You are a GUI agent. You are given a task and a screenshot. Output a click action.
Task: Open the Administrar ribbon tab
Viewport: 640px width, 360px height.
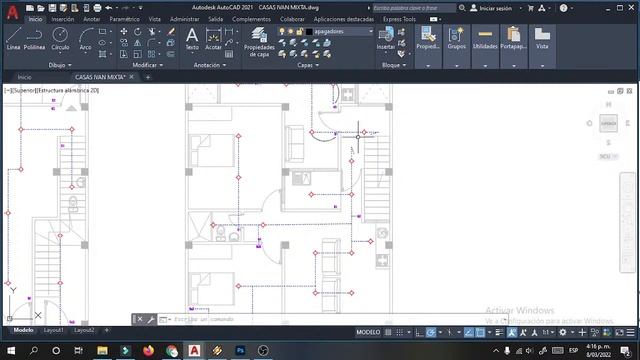coord(184,19)
